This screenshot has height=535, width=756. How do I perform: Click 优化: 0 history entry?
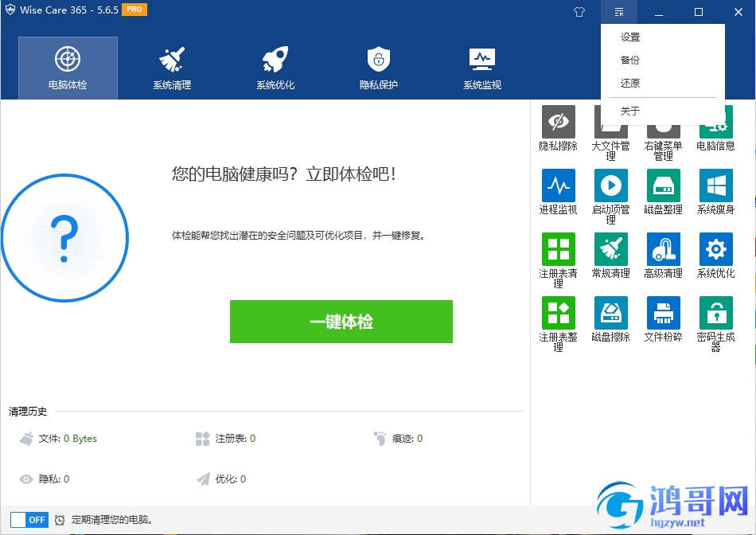pyautogui.click(x=220, y=479)
